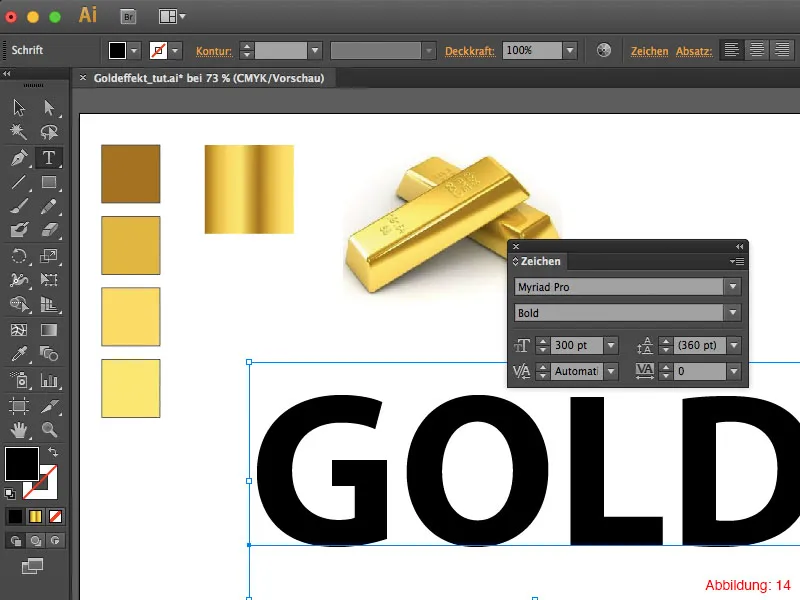Open the Myriad Pro font family dropdown

[x=733, y=287]
